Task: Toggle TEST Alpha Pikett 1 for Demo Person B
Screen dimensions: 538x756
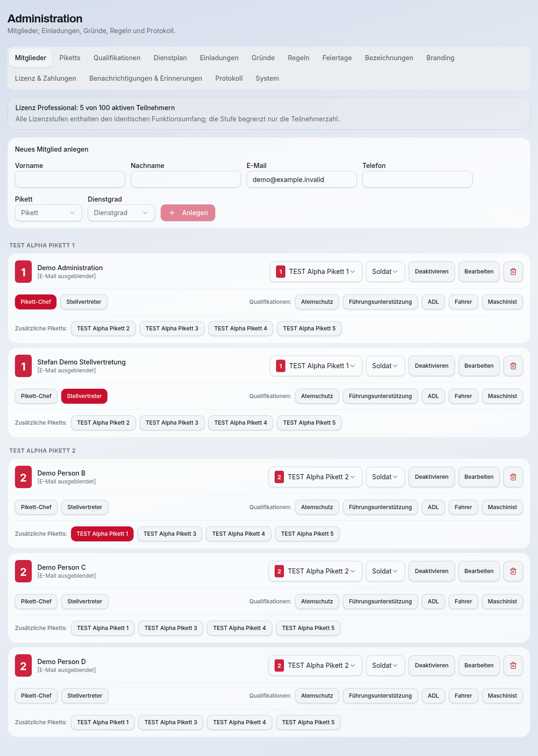Action: click(102, 534)
